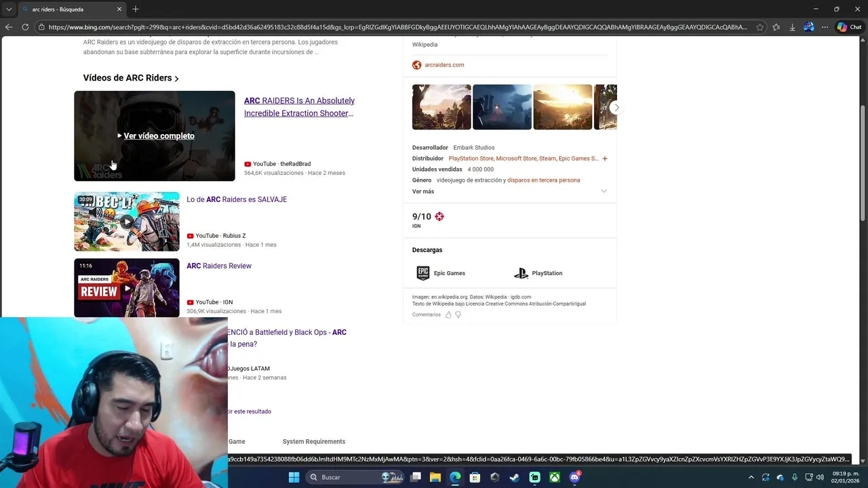Reload the Bing search page
This screenshot has height=488, width=868.
click(25, 27)
